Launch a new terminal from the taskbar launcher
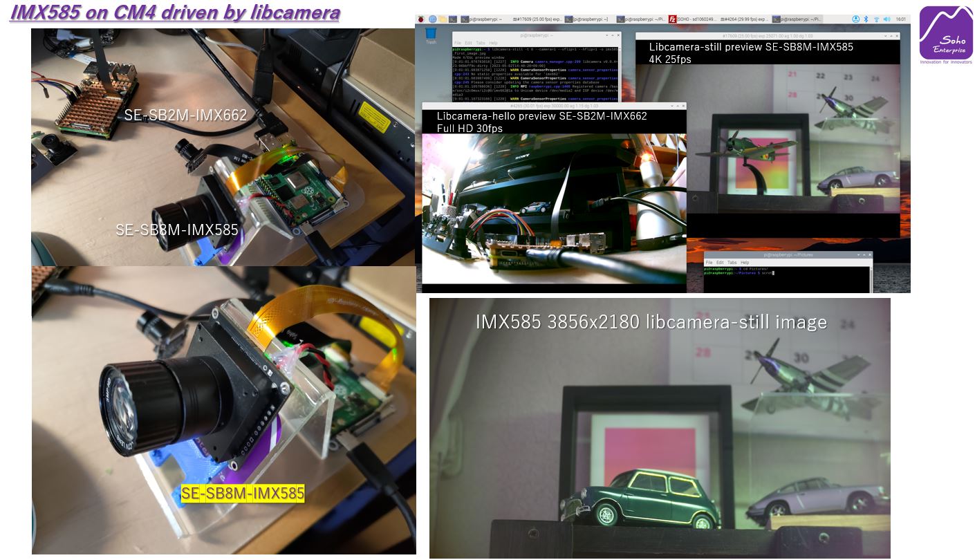This screenshot has width=975, height=560. [x=453, y=19]
